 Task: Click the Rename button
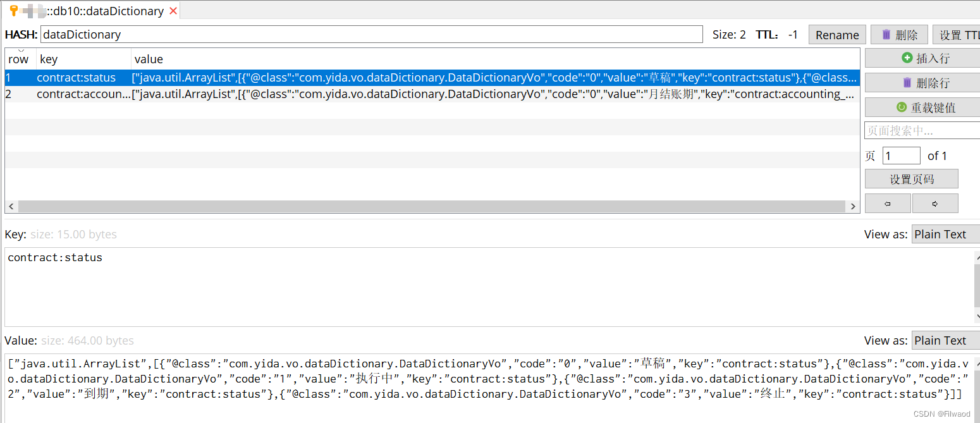click(x=837, y=35)
